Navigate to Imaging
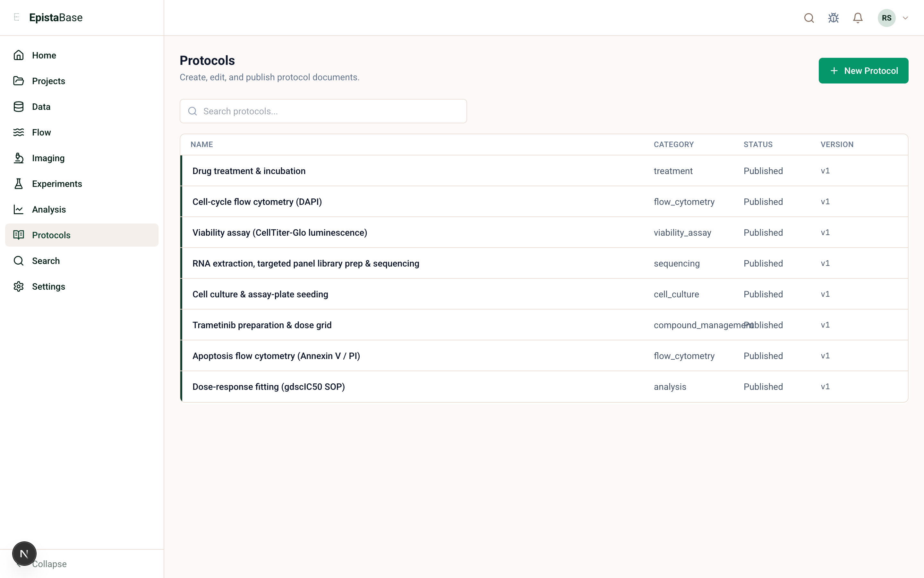 [x=82, y=158]
